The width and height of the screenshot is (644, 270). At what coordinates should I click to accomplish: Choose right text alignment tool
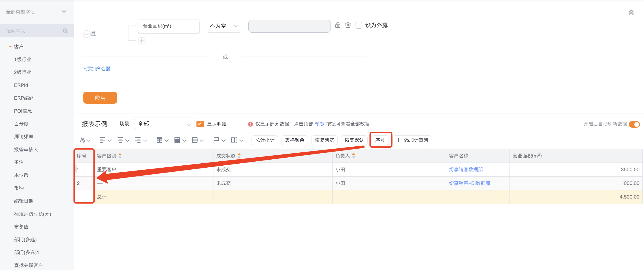click(x=141, y=140)
